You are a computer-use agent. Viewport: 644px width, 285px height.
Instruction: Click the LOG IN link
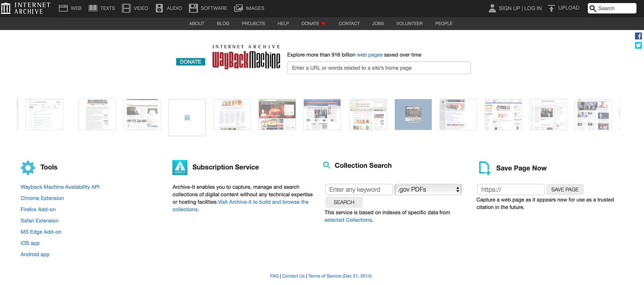pyautogui.click(x=533, y=8)
